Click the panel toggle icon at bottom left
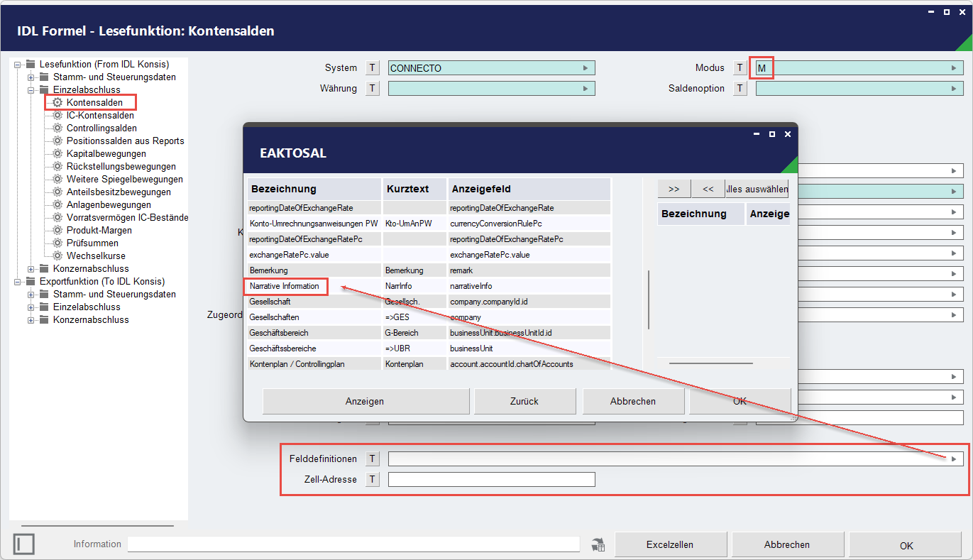Screen dimensions: 973x560 (x=23, y=544)
